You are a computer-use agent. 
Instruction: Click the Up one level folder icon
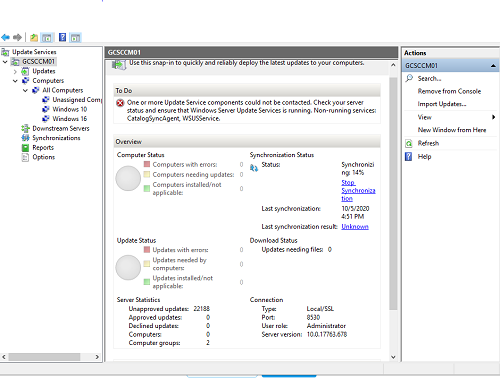(34, 37)
